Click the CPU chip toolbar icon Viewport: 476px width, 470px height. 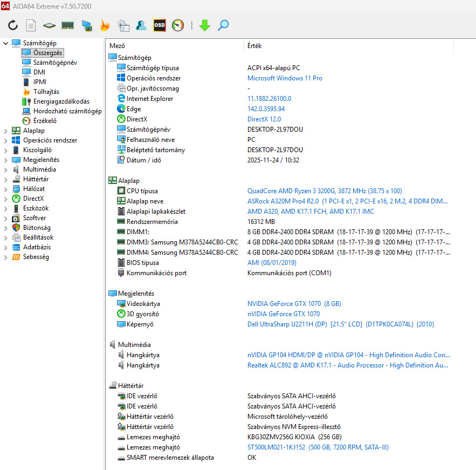(49, 25)
